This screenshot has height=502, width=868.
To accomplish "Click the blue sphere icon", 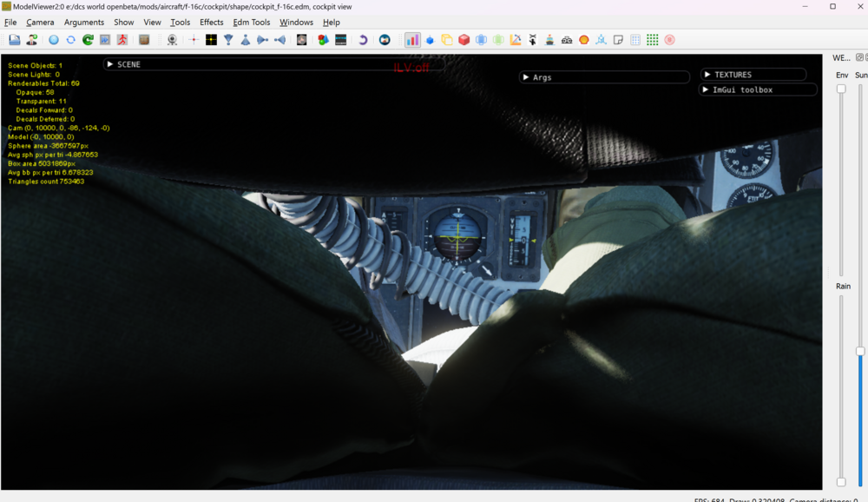I will pos(54,40).
